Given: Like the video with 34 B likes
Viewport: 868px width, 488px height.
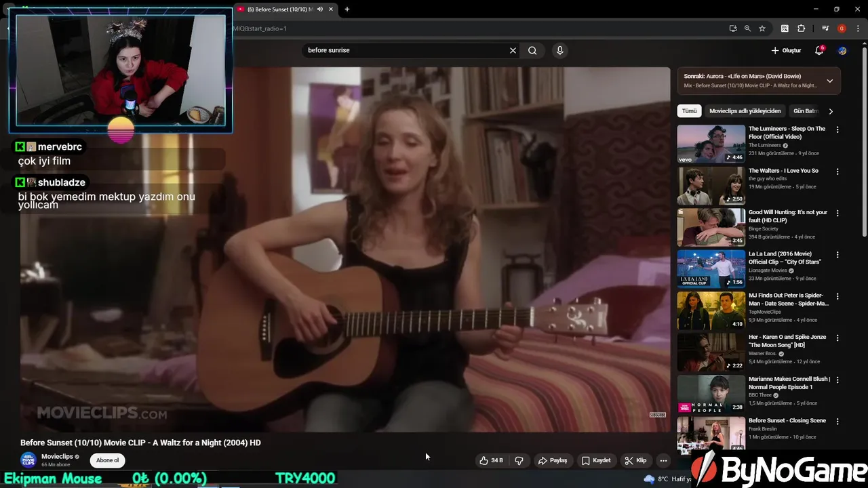Looking at the screenshot, I should tap(491, 460).
